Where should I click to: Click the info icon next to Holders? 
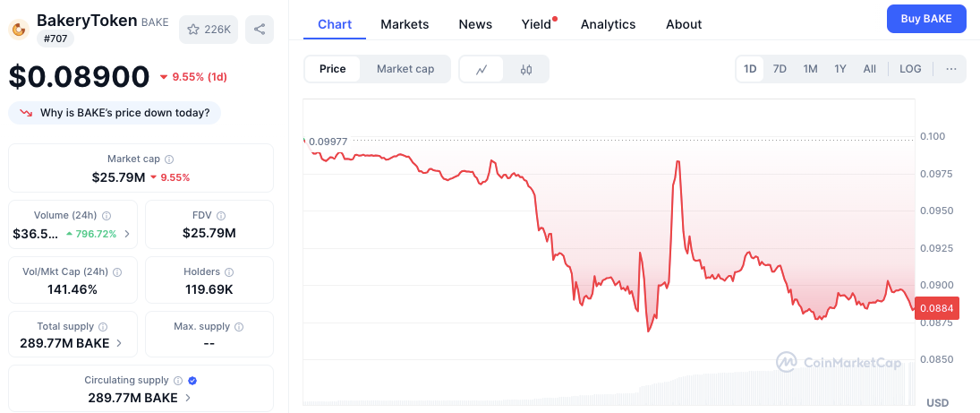(229, 272)
